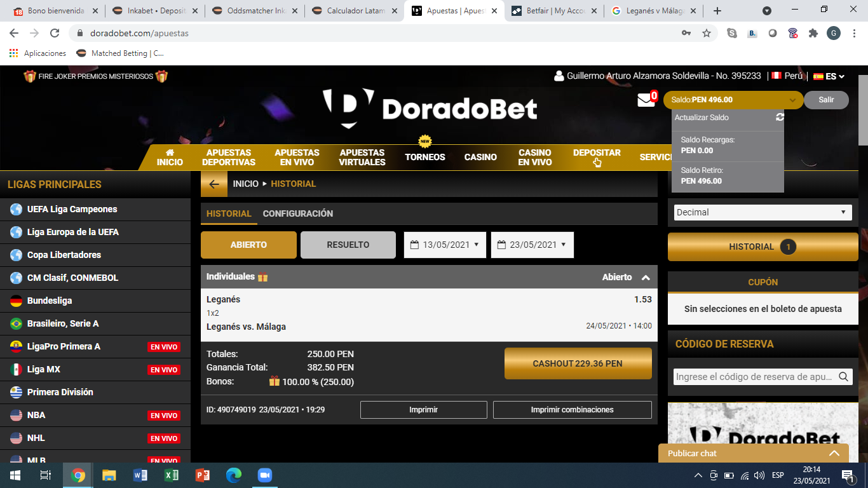Open Matched Betting bookmark
The image size is (868, 488).
tap(120, 53)
